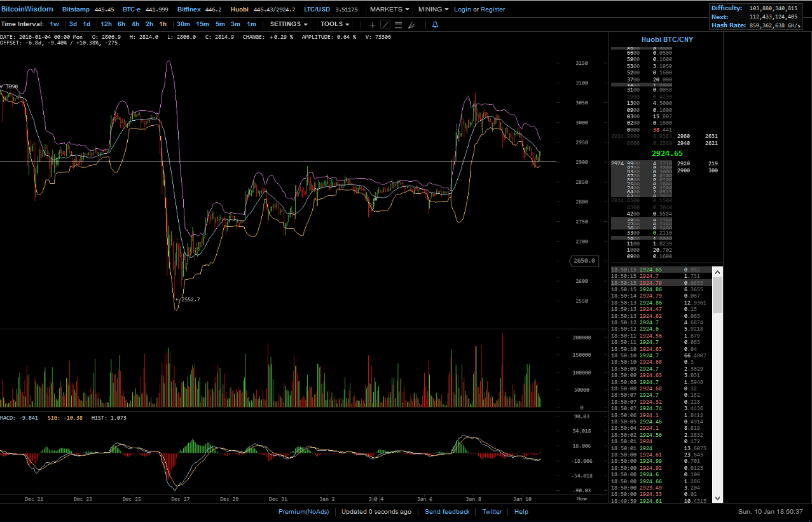Click the MACD value label
812x522 pixels.
(19, 418)
